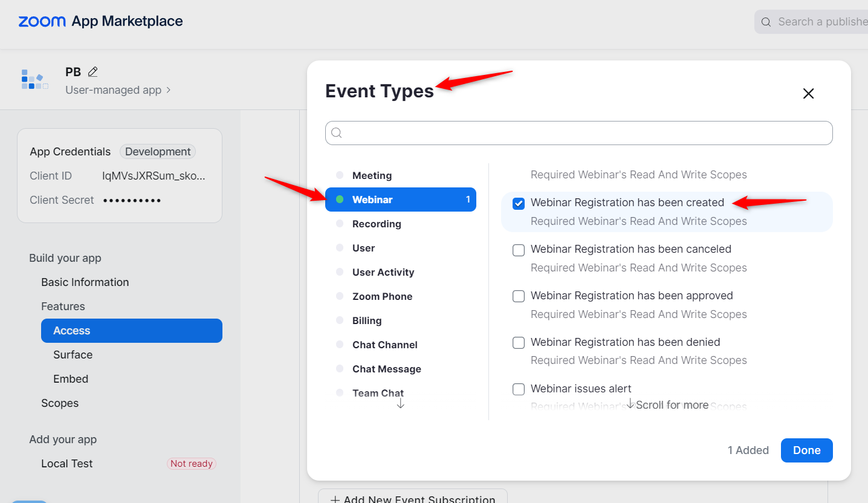Select the Team Chat event category
This screenshot has height=503, width=868.
tap(401, 393)
